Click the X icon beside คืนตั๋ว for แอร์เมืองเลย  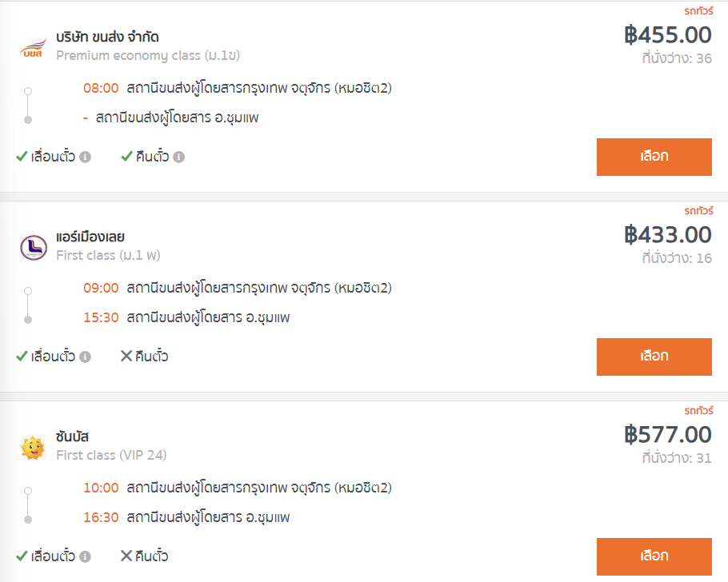pos(126,356)
